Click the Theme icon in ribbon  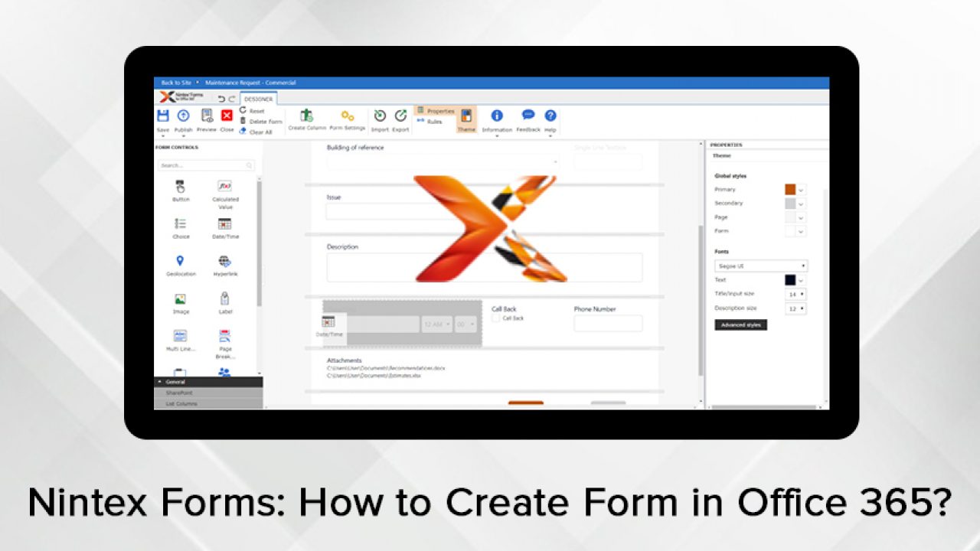(466, 116)
